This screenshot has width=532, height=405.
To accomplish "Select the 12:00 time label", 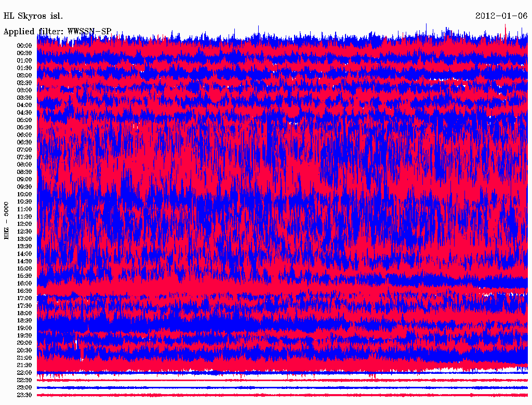I will (x=24, y=224).
